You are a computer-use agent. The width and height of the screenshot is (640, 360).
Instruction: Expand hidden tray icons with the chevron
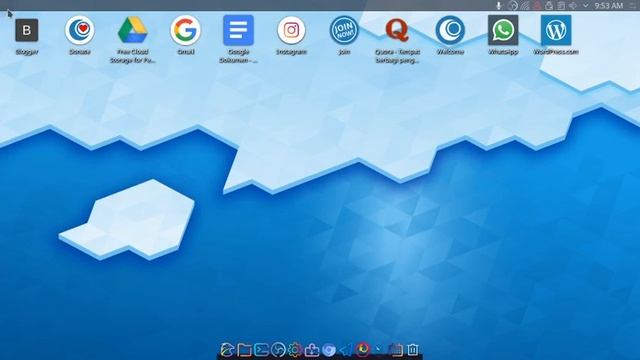[x=586, y=5]
